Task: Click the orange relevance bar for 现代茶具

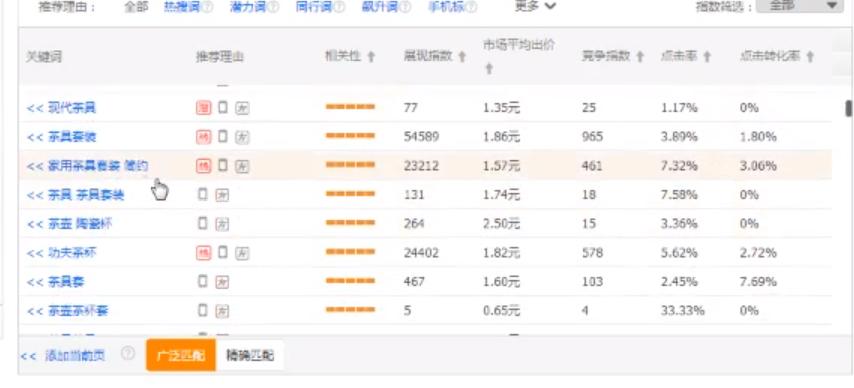Action: click(350, 107)
